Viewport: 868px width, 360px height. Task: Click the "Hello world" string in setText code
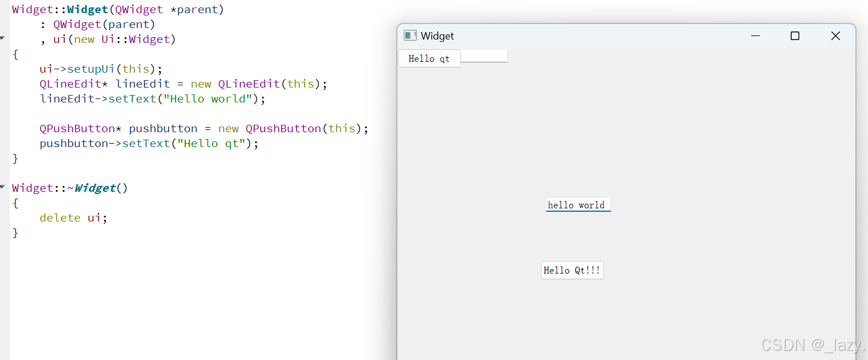[x=208, y=98]
